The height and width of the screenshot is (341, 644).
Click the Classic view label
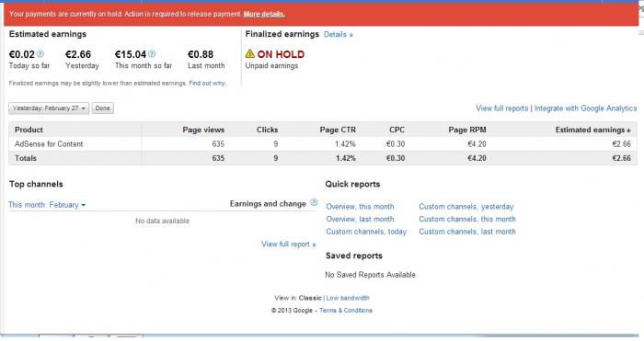point(310,298)
